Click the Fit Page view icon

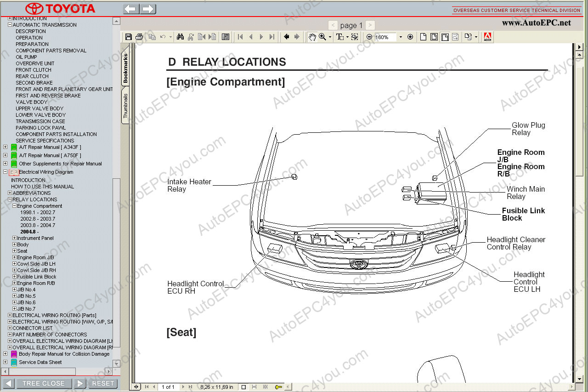click(x=434, y=37)
